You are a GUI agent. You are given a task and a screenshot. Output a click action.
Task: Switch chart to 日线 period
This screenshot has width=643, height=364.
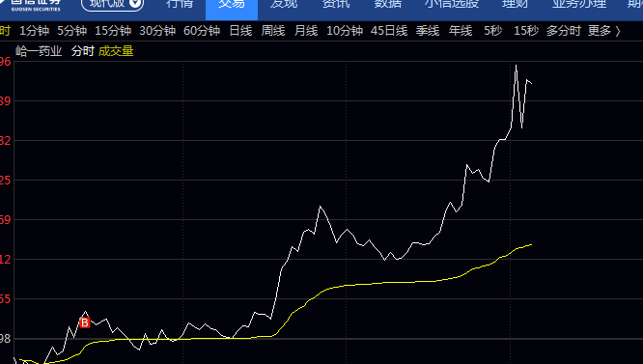coord(240,31)
